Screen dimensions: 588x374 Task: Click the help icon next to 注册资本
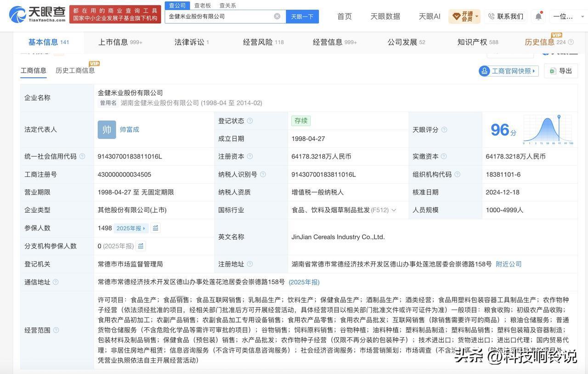tap(250, 156)
